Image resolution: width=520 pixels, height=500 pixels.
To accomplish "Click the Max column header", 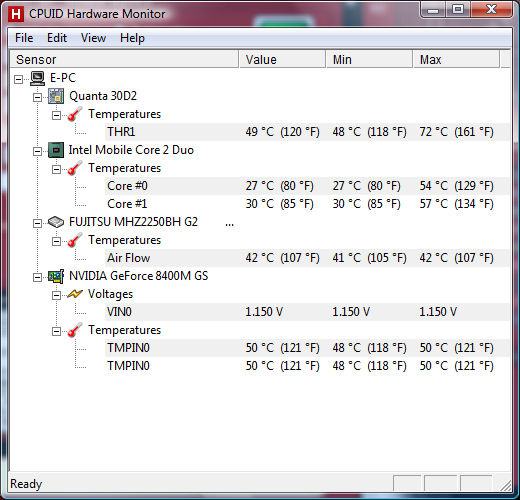I will pyautogui.click(x=456, y=59).
